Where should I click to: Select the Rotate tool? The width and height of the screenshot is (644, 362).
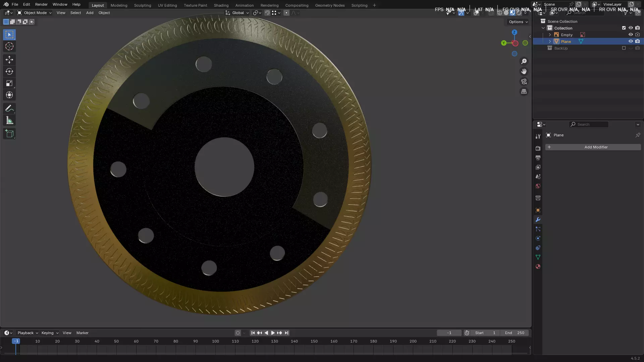pyautogui.click(x=9, y=71)
